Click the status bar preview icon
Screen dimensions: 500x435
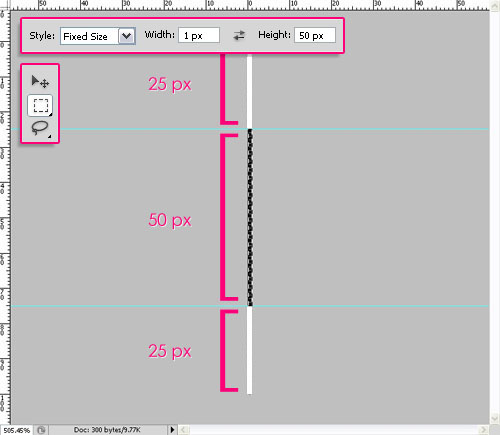[x=41, y=430]
